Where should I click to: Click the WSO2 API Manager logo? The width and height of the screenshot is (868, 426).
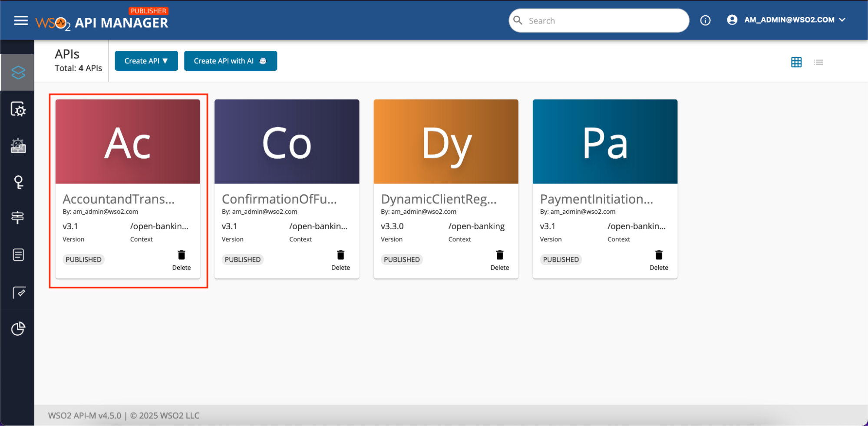tap(102, 20)
